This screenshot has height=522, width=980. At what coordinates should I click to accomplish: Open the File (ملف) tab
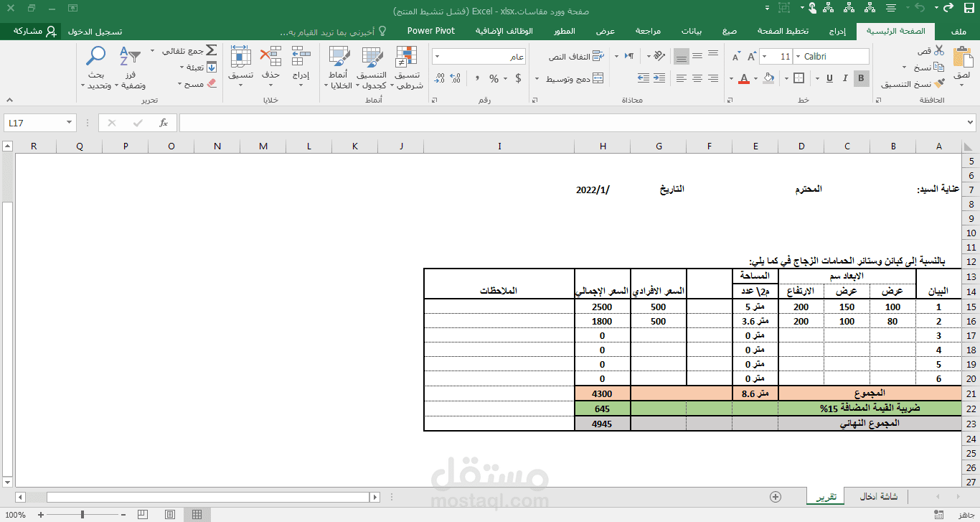click(x=958, y=31)
